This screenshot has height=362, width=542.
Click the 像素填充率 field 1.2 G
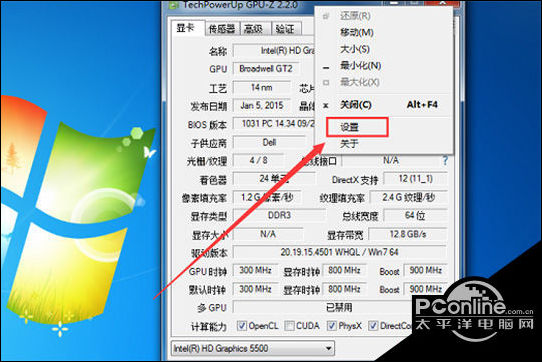point(267,197)
